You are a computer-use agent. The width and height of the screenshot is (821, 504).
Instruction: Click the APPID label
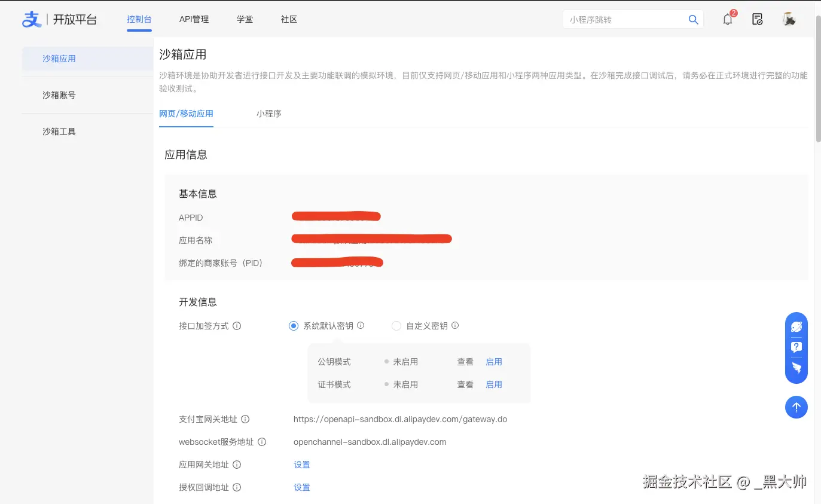coord(191,218)
